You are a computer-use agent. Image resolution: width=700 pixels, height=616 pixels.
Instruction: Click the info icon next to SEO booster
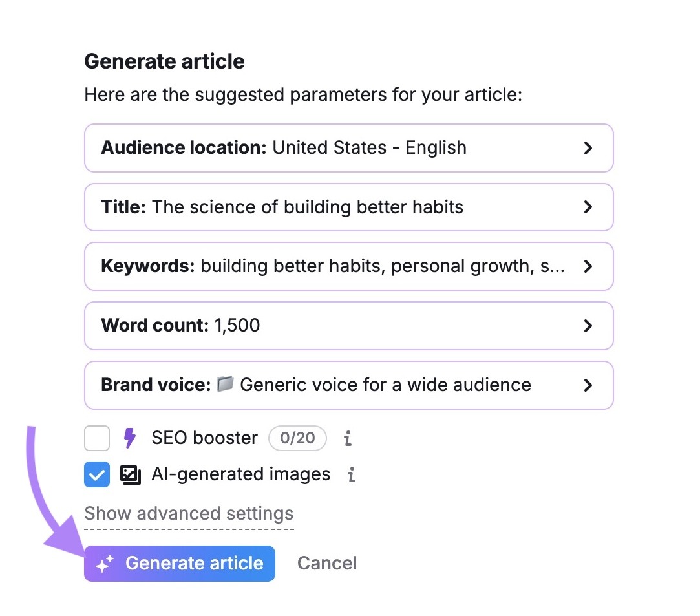click(347, 438)
